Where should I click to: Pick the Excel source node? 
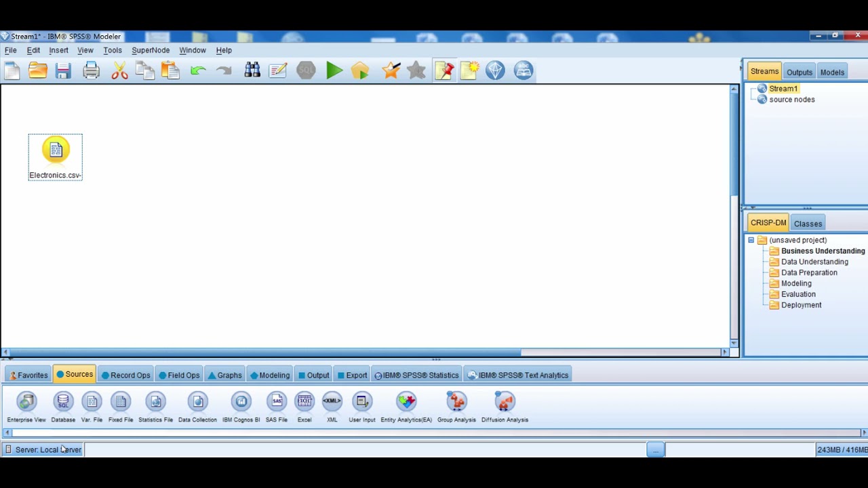tap(304, 407)
